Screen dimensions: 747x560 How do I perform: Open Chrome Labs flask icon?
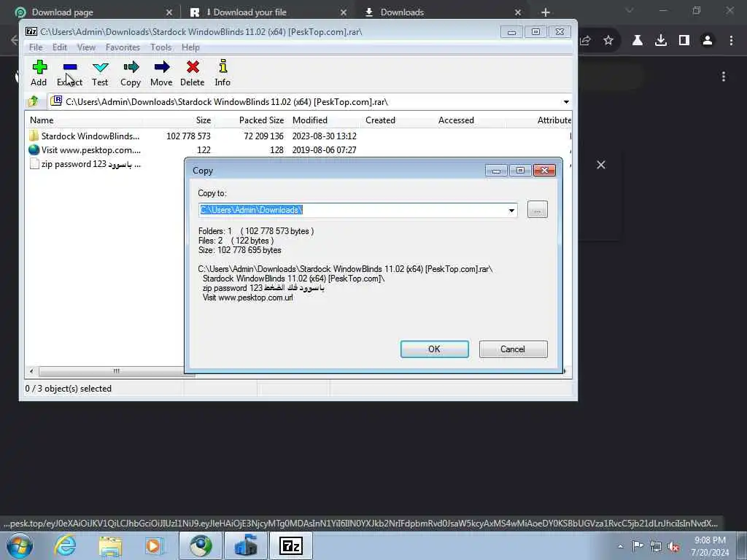pyautogui.click(x=637, y=41)
